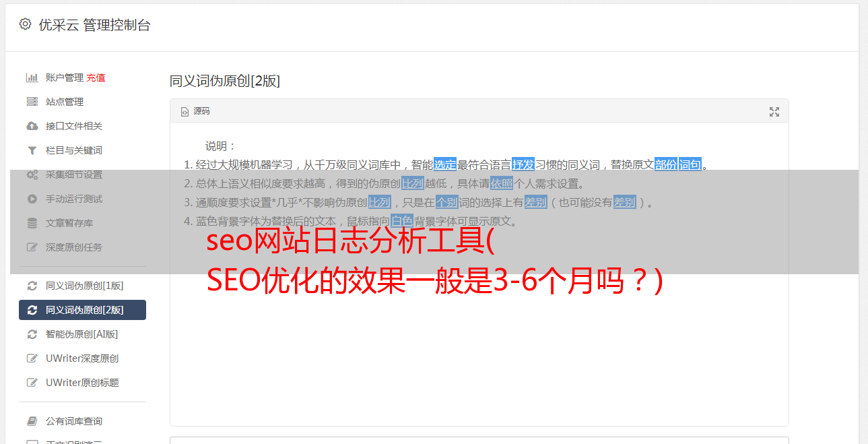The width and height of the screenshot is (868, 444).
Task: Open 账户管理 in the sidebar
Action: [x=65, y=77]
